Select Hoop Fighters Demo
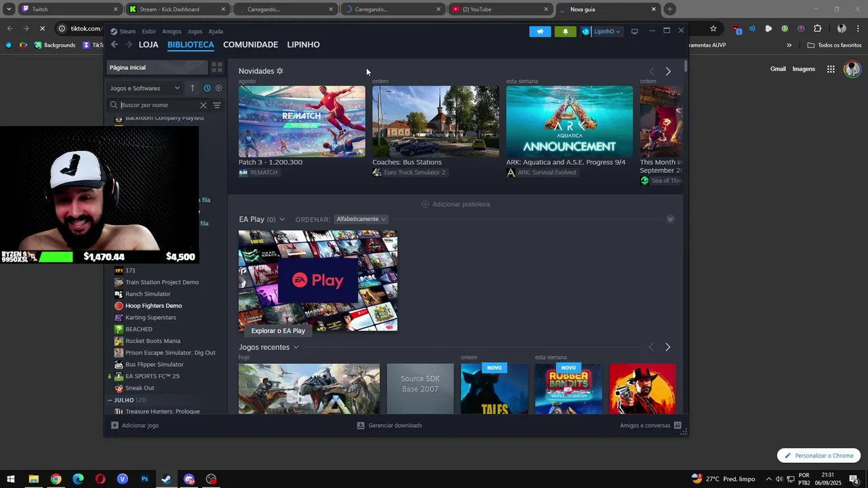Screen dimensions: 868x488 pos(153,306)
